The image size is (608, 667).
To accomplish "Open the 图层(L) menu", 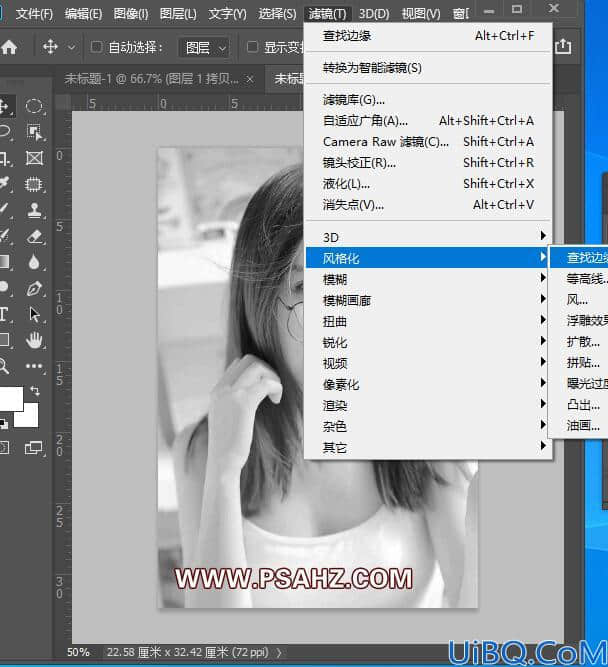I will 178,14.
